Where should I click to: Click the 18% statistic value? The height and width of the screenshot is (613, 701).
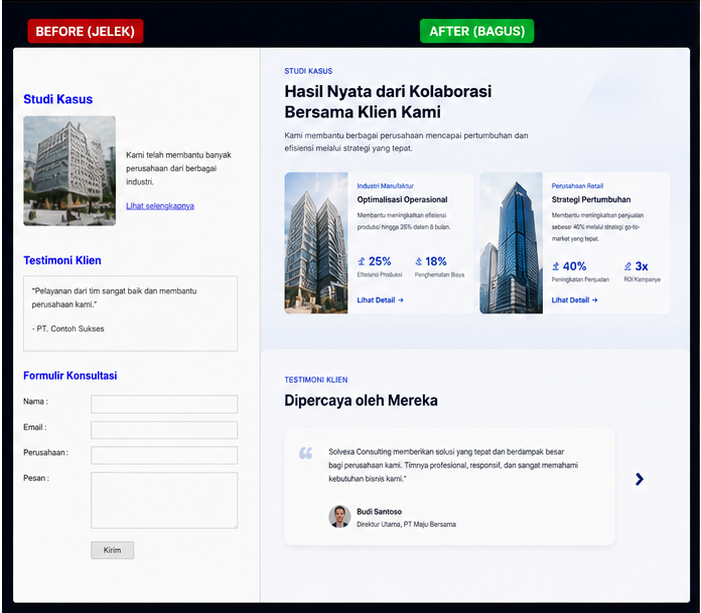436,261
